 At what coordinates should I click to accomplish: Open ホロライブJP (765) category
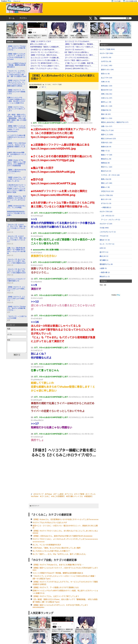coord(106,53)
